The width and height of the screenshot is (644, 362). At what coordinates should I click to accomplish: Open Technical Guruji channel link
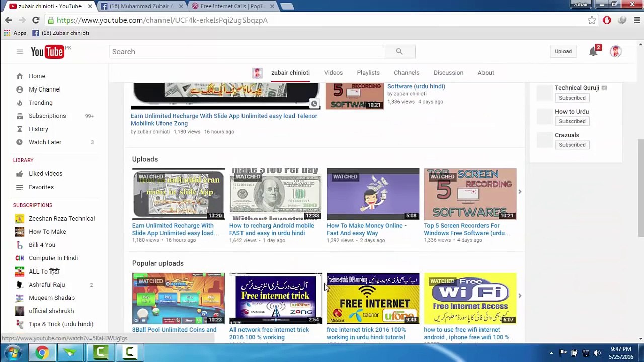[577, 88]
